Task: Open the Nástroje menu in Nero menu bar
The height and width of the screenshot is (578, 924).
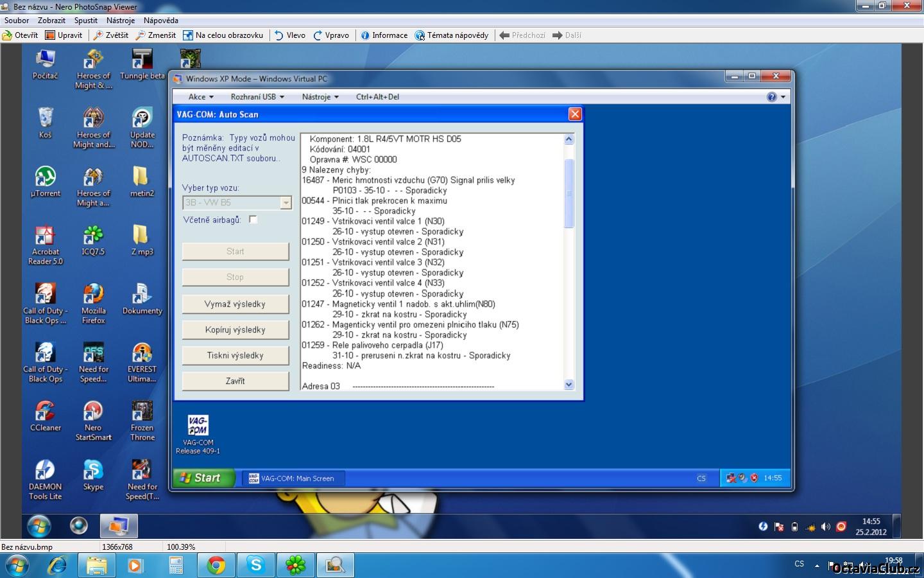Action: click(x=121, y=21)
